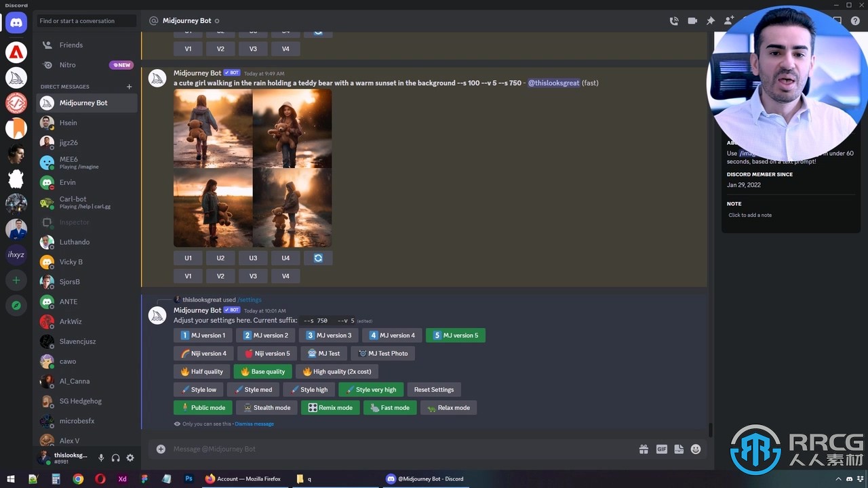Deafen audio with the headphones icon
Screen dimensions: 868x488
(x=116, y=458)
